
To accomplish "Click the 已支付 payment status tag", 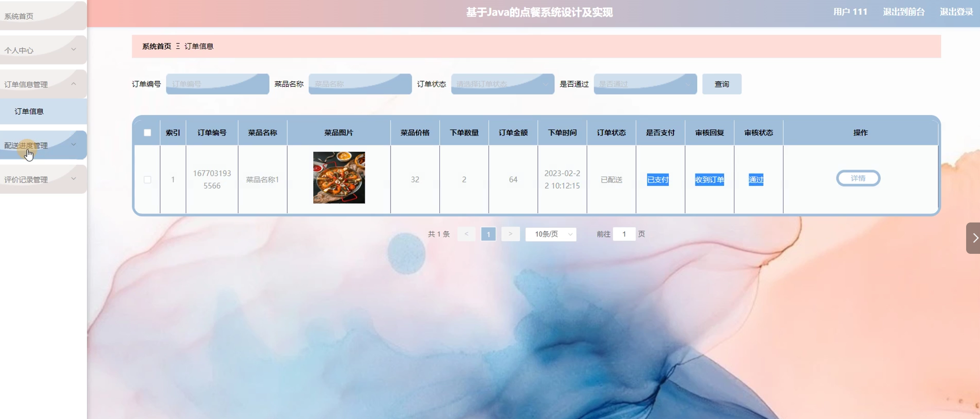I will pos(658,180).
